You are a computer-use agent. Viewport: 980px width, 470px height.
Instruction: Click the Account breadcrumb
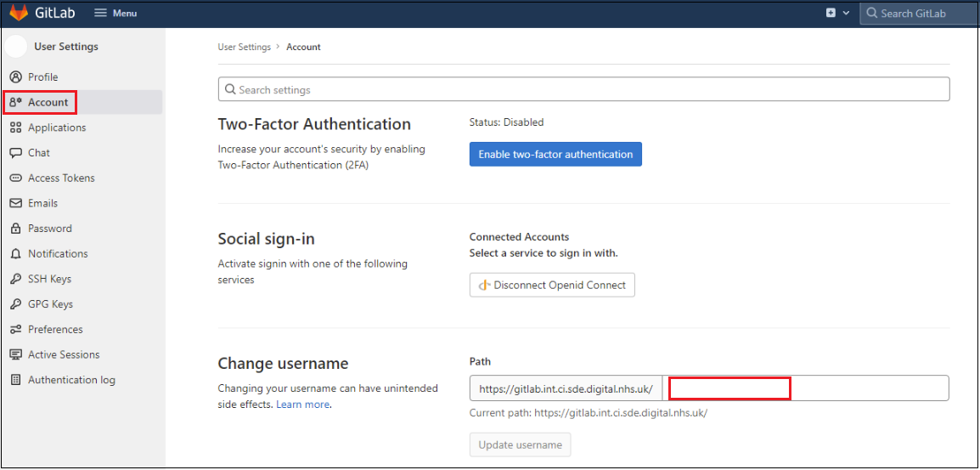coord(303,47)
